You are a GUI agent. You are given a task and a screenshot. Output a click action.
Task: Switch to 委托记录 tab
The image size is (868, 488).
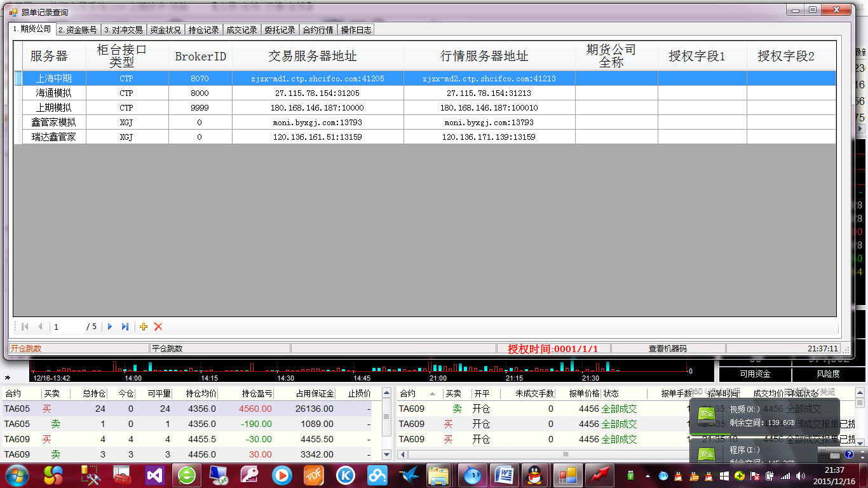click(x=280, y=30)
